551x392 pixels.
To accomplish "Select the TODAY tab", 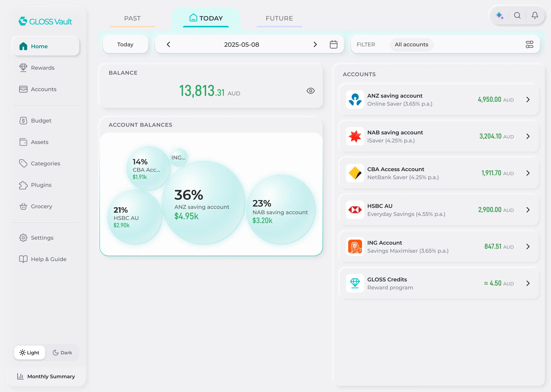I will (x=206, y=19).
